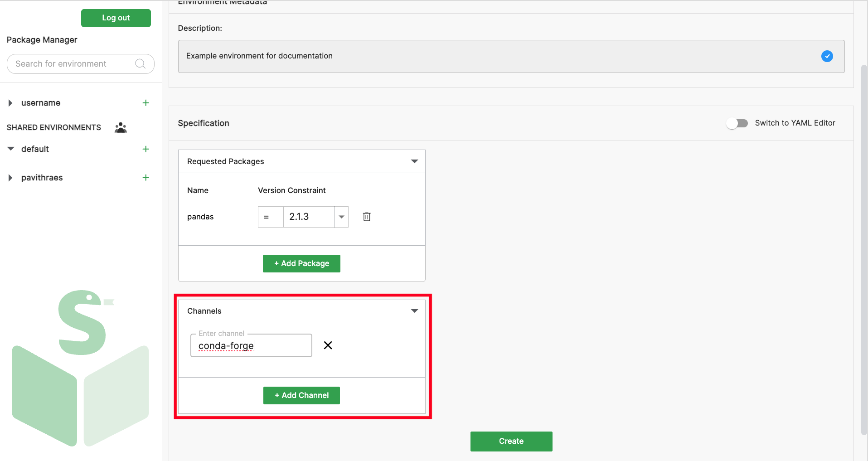Screen dimensions: 868x461
Task: Click the people icon beside SHARED ENVIRONMENTS
Action: [120, 127]
